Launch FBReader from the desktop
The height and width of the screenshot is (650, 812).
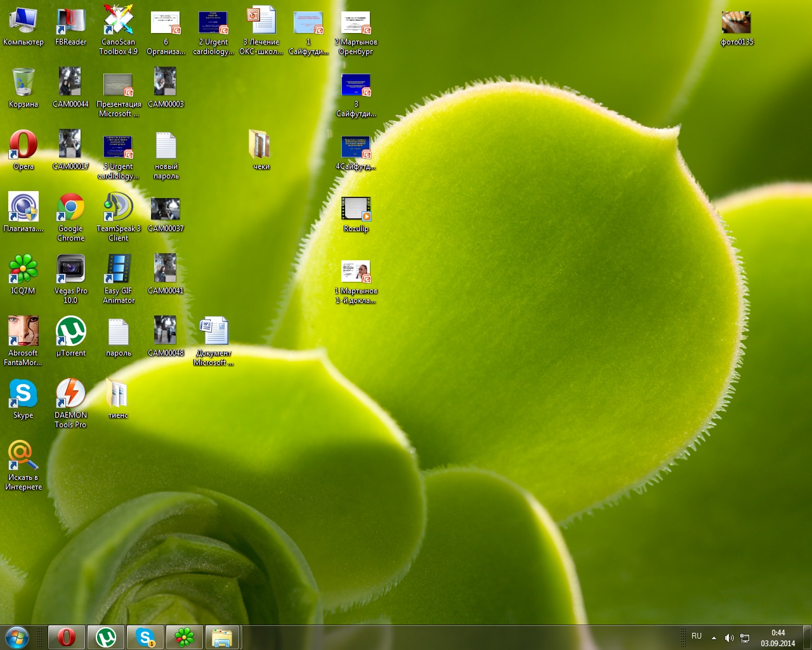[x=70, y=27]
